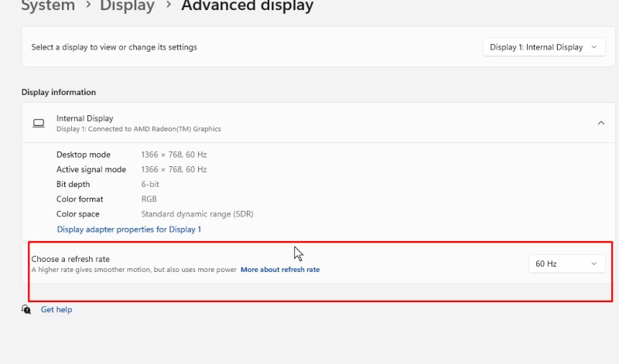Select the Active signal mode value
The width and height of the screenshot is (619, 364).
click(173, 169)
